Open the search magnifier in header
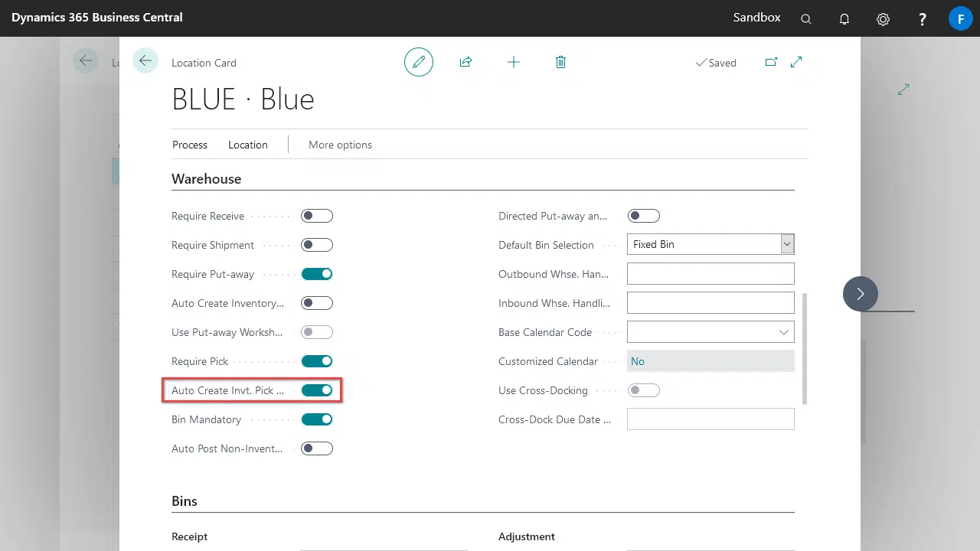The image size is (980, 551). 806,19
